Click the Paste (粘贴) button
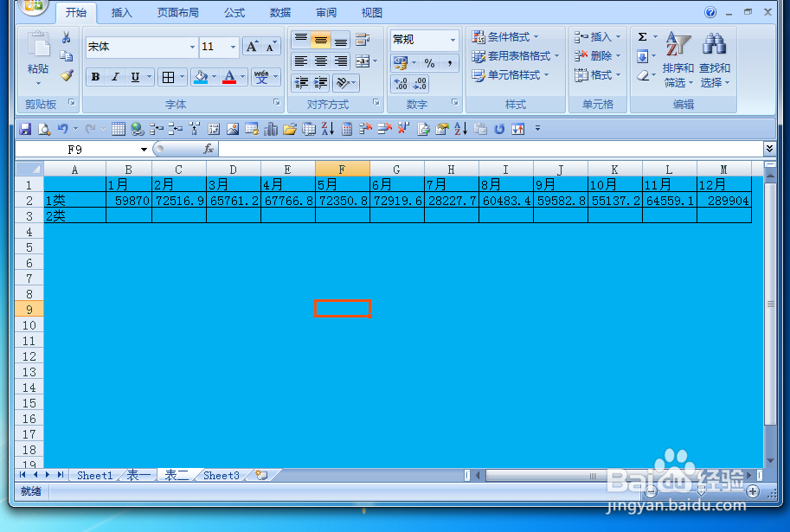790x532 pixels. click(x=38, y=57)
